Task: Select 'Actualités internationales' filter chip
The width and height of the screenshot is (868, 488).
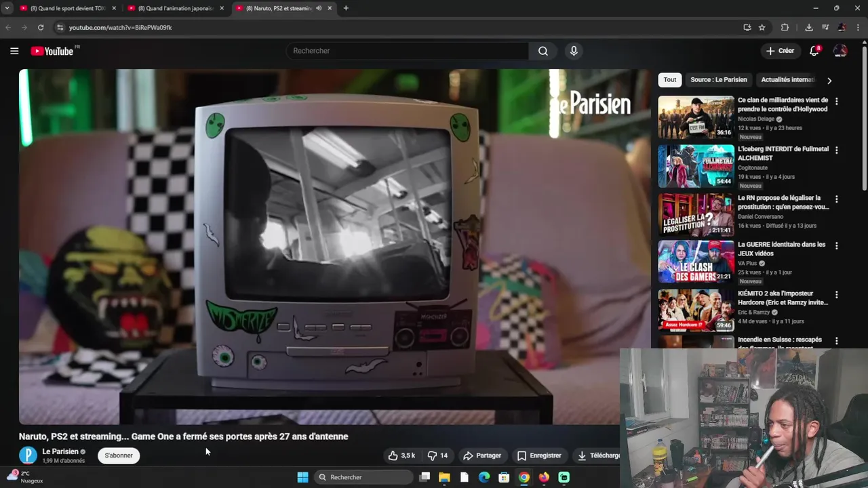Action: coord(787,80)
